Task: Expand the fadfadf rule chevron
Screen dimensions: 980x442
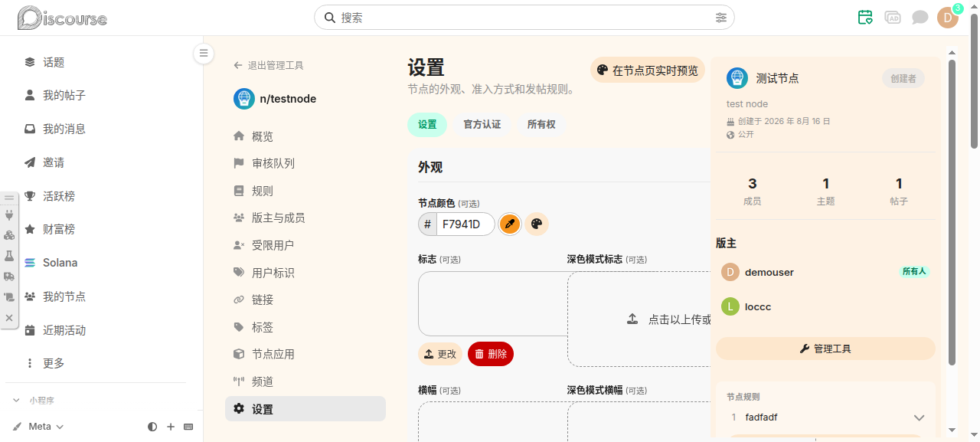Action: pos(920,417)
